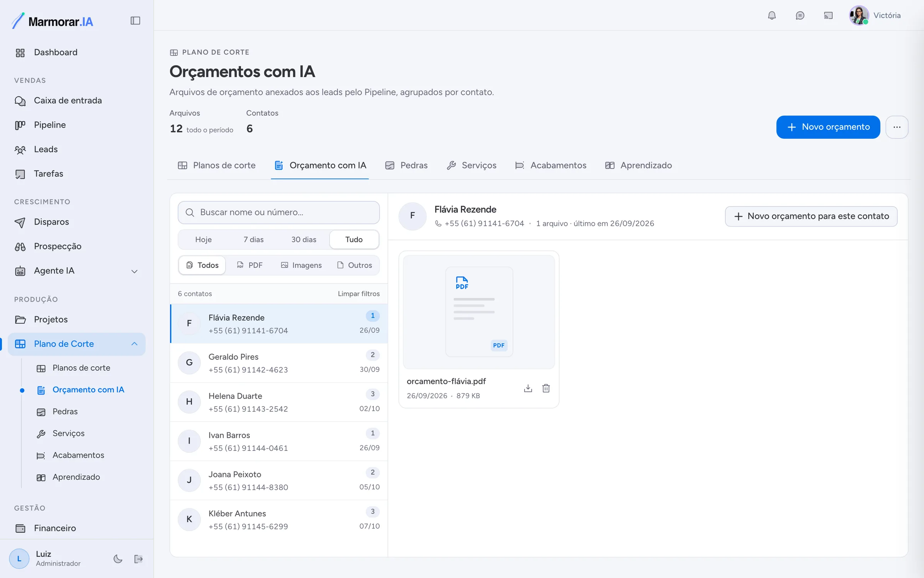Log out using the exit icon
924x578 pixels.
coord(138,559)
